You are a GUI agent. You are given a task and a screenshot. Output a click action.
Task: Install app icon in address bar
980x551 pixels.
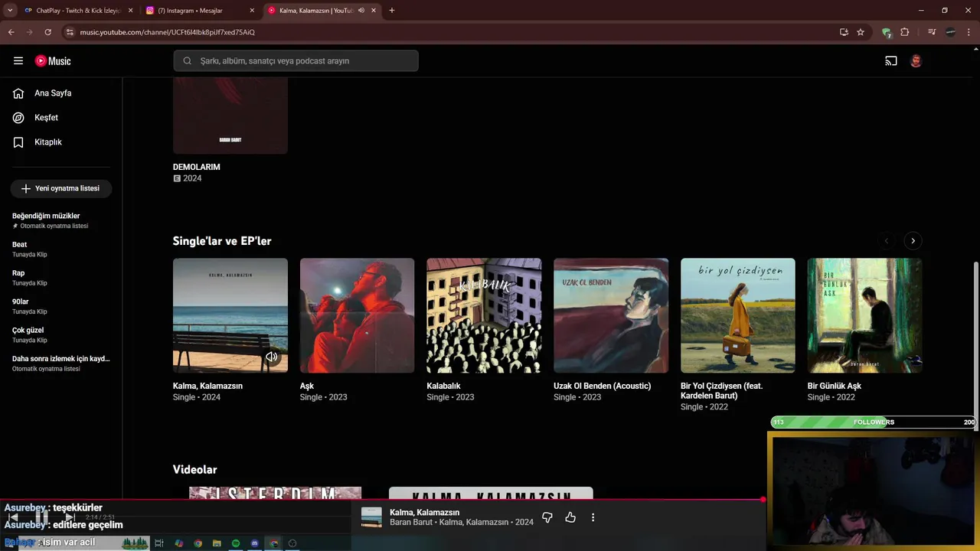click(x=844, y=32)
